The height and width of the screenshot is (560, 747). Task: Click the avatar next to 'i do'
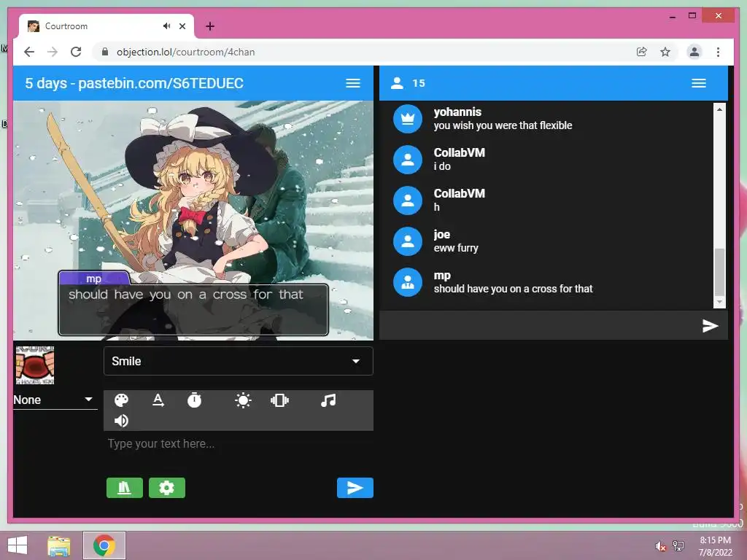click(407, 160)
